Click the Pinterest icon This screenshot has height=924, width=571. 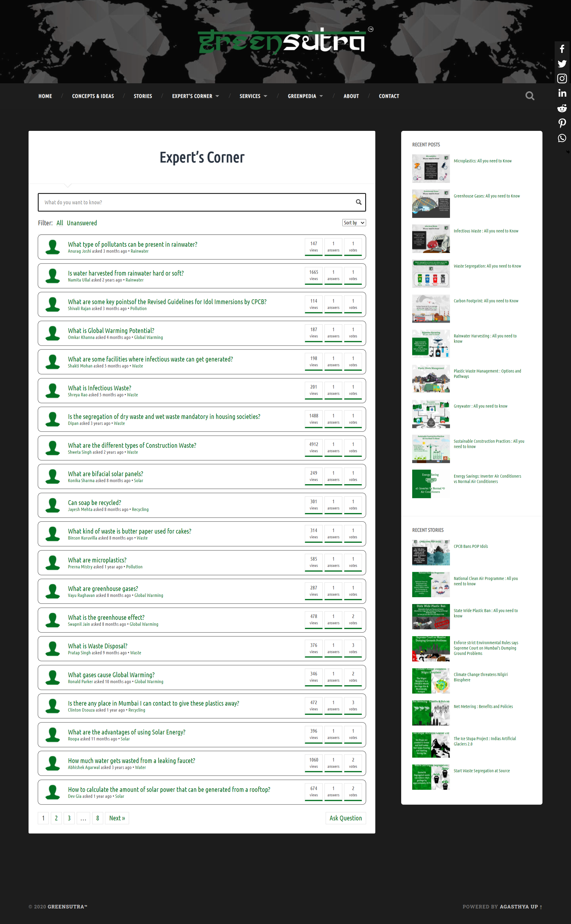(x=562, y=123)
